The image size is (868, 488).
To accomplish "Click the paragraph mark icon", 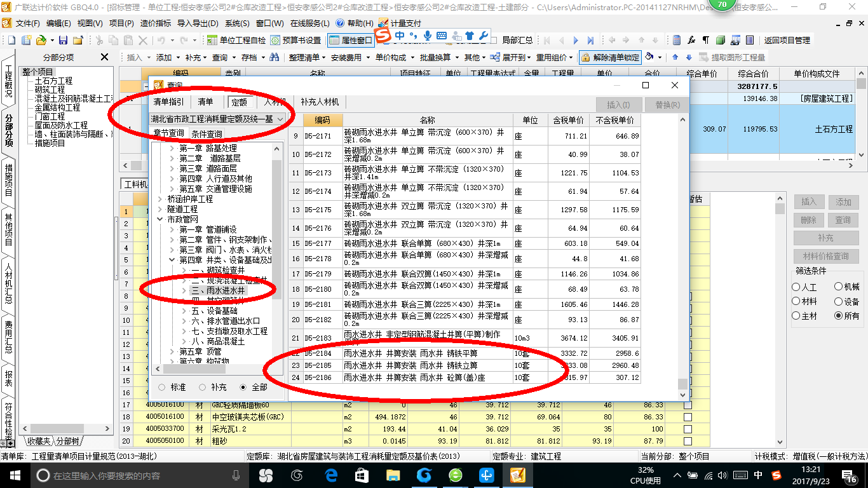I will tap(705, 40).
